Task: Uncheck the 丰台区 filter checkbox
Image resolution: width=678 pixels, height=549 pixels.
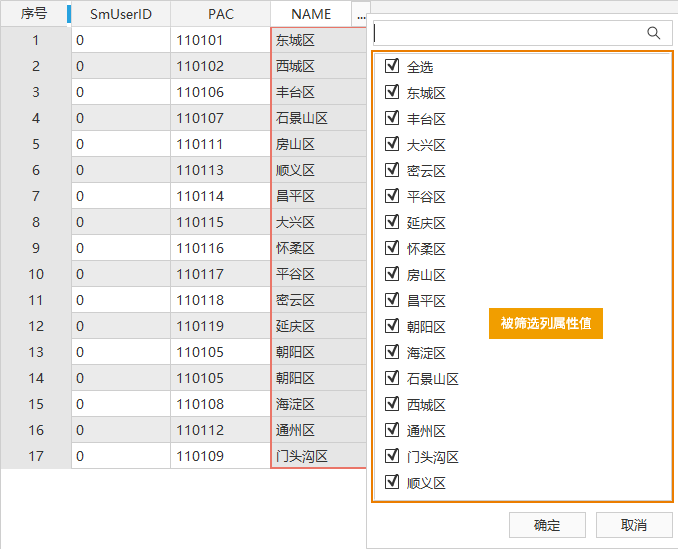Action: (x=392, y=119)
